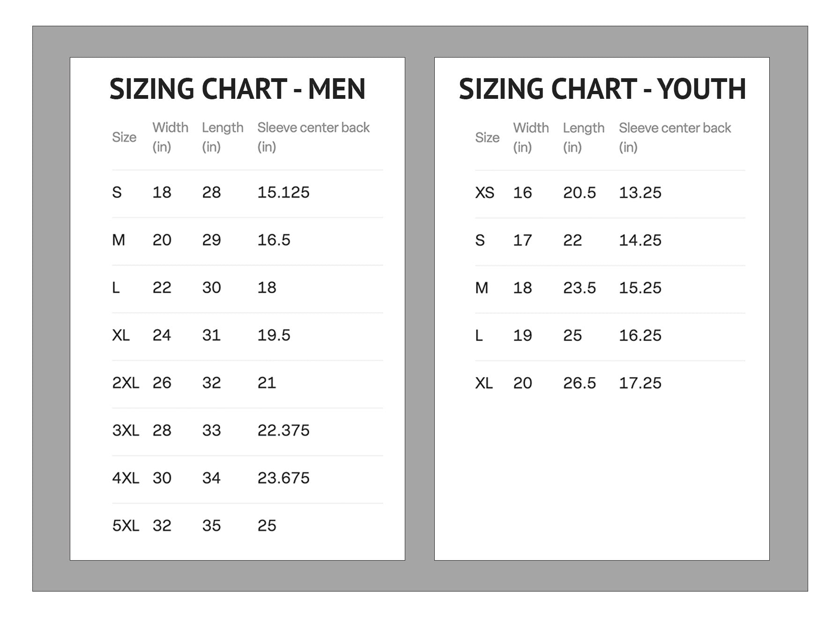Click the 26.5 length value for youth XL

tap(579, 383)
